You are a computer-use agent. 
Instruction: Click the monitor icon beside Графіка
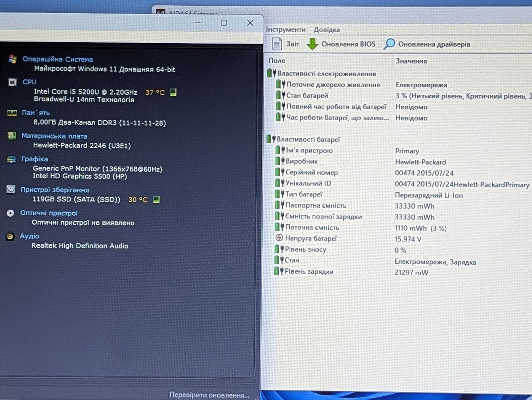(11, 159)
